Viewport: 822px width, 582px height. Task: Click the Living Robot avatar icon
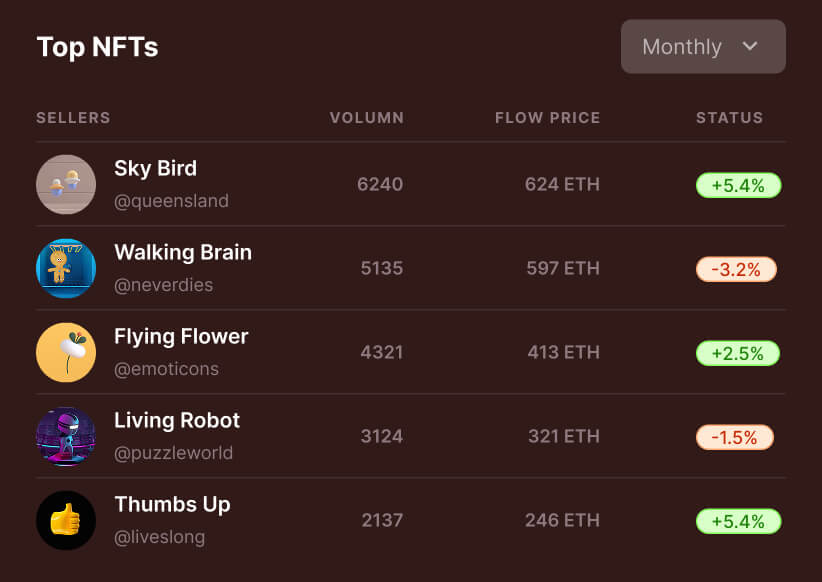tap(66, 436)
